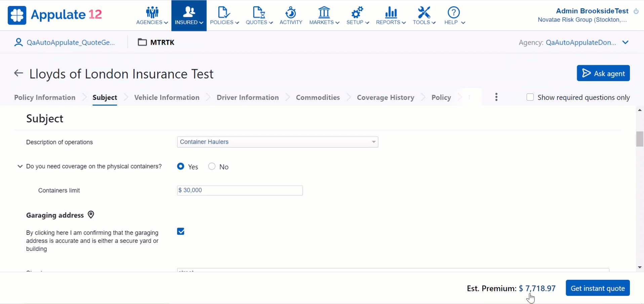Switch to the Commodities tab
This screenshot has height=304, width=644.
point(318,98)
